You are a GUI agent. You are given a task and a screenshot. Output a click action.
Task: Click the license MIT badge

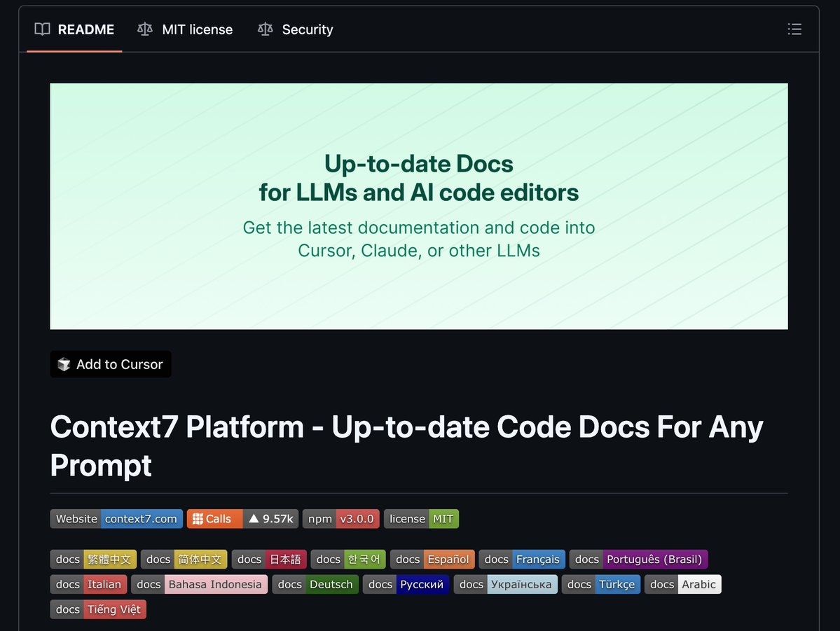pos(421,518)
